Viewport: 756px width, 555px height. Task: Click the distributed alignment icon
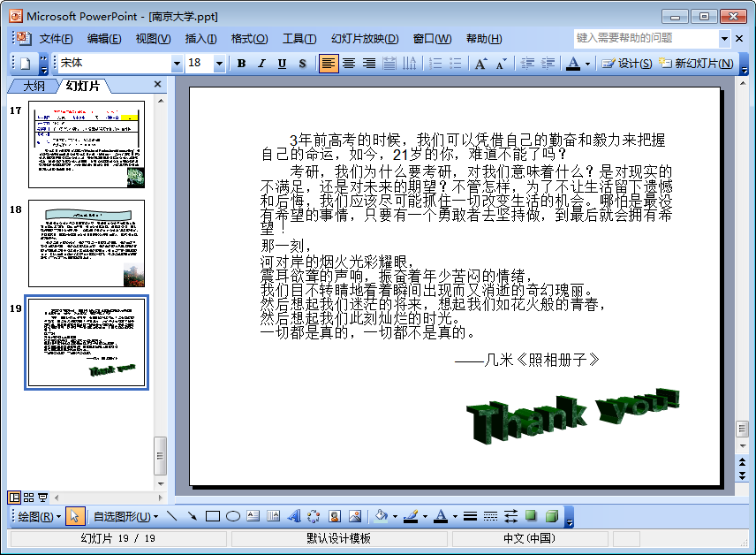tap(389, 64)
